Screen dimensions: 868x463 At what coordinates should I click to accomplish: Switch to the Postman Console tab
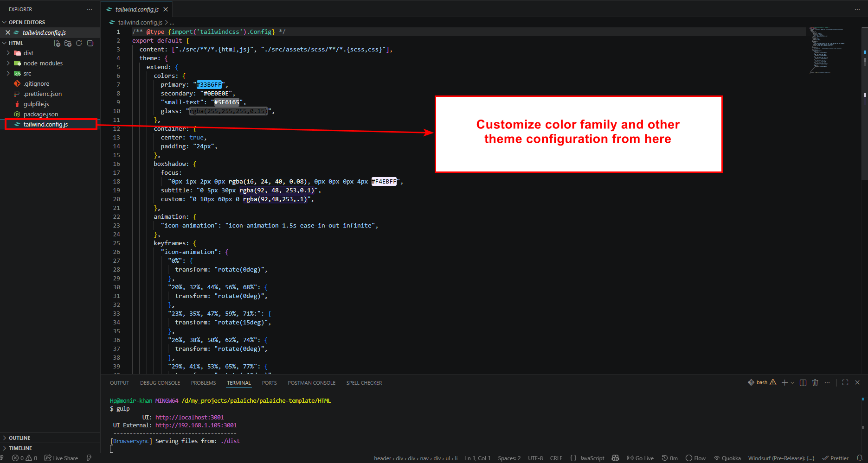[311, 383]
